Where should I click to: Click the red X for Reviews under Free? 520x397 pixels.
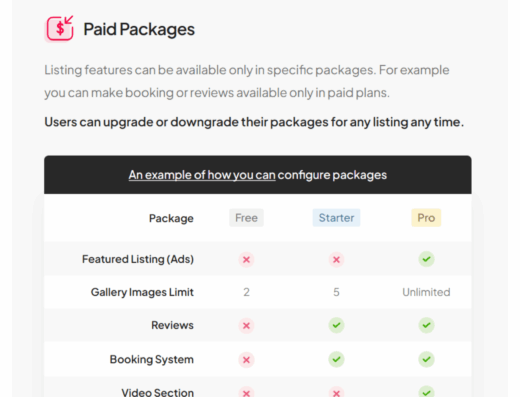point(246,325)
